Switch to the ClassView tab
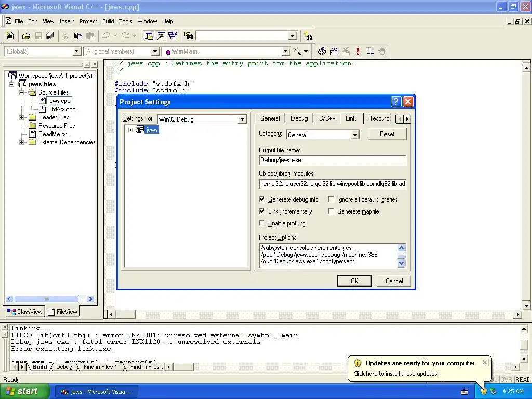532x399 pixels. [x=25, y=312]
